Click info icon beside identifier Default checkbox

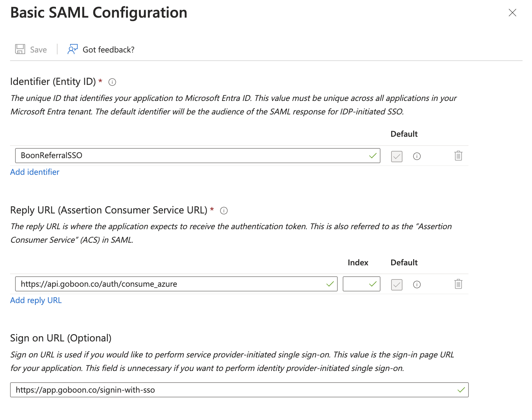[417, 156]
